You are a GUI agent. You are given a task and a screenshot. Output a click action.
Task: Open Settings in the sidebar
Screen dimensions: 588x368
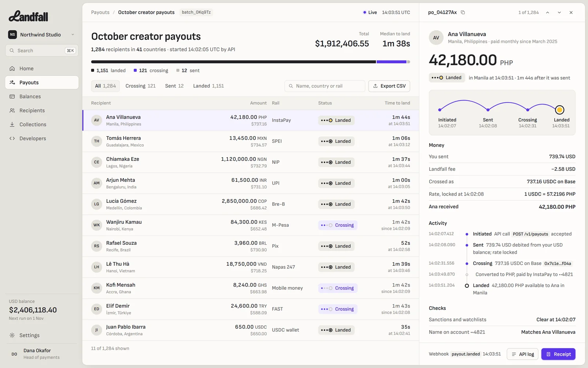coord(42,335)
